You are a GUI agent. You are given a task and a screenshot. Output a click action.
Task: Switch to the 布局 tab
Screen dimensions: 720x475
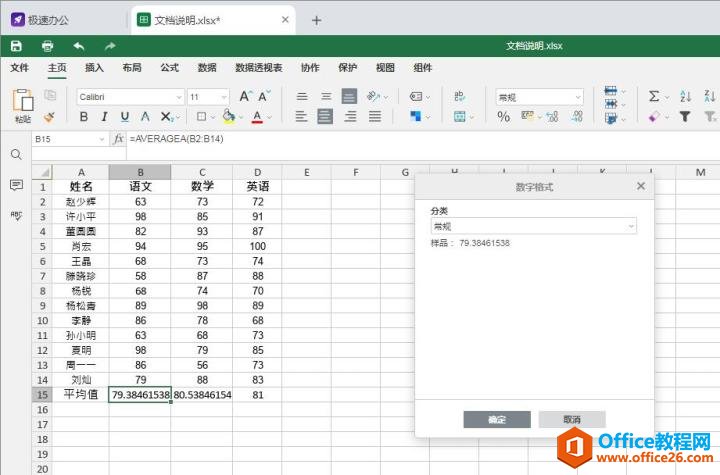click(x=132, y=68)
